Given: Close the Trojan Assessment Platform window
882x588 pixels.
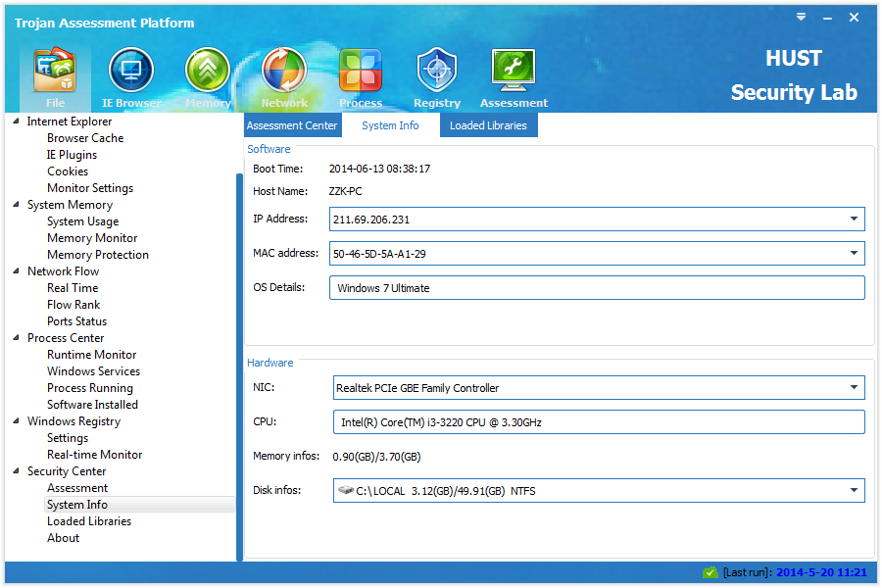Looking at the screenshot, I should point(854,18).
